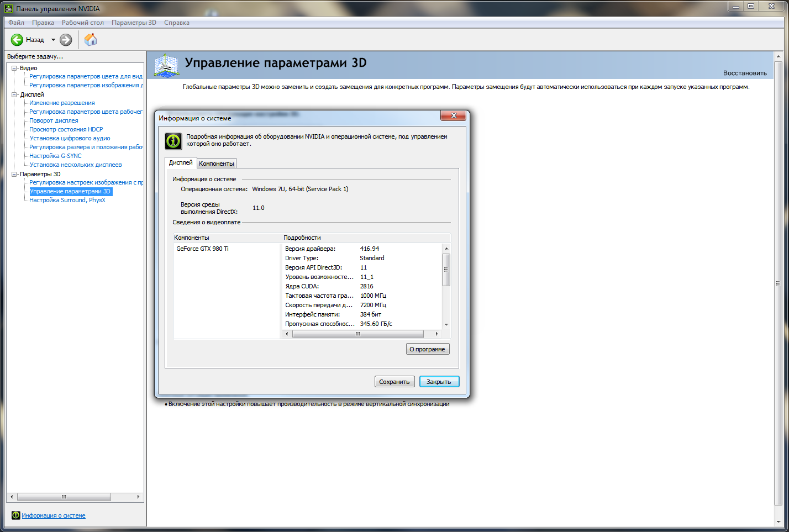
Task: Collapse the Дисплей tree node
Action: (14, 94)
